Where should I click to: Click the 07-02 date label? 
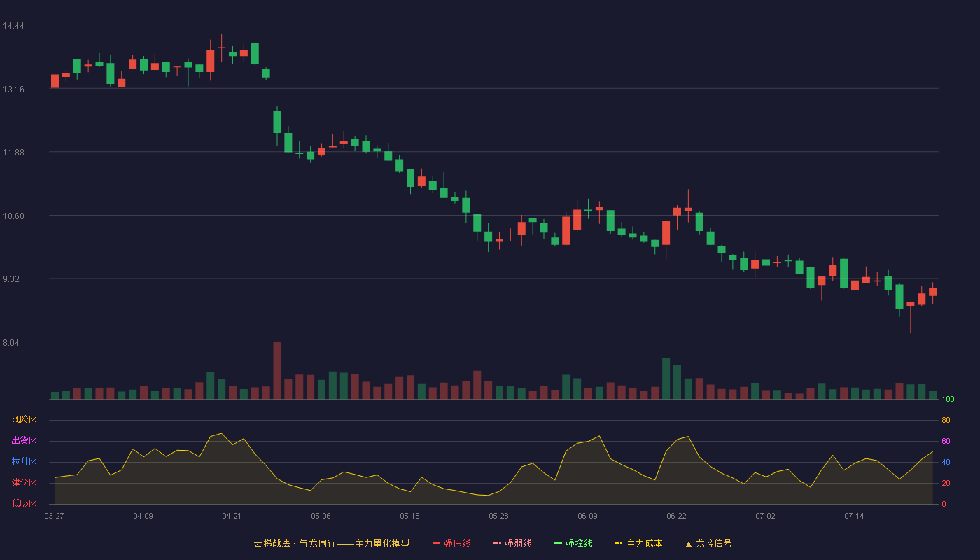pyautogui.click(x=765, y=516)
